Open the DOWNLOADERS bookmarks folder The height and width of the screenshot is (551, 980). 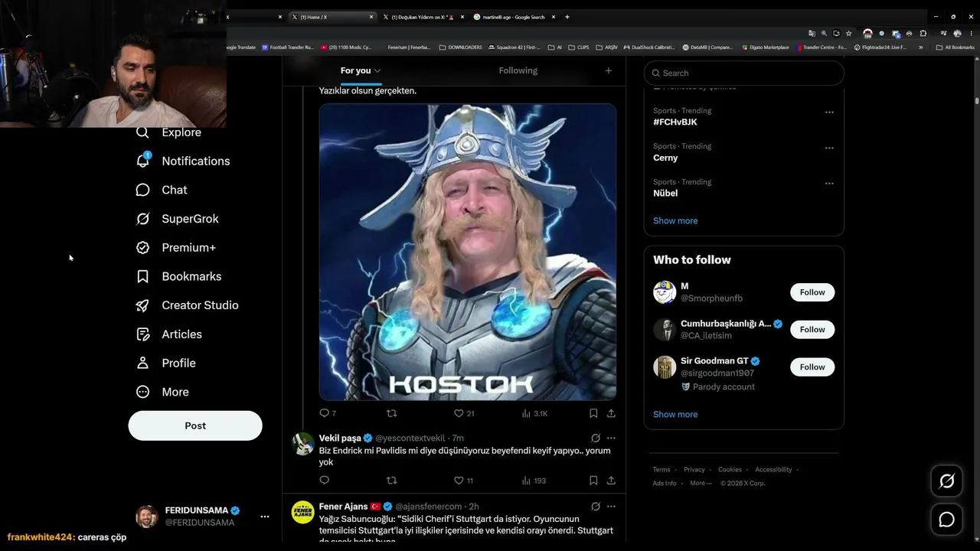(461, 47)
